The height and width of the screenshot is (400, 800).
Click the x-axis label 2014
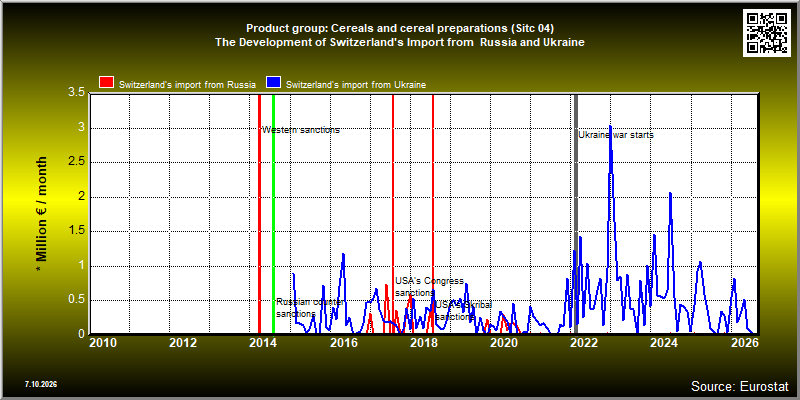pyautogui.click(x=263, y=343)
